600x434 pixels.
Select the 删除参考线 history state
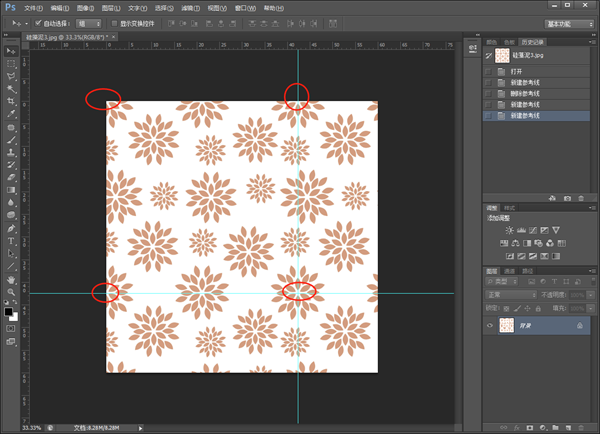click(x=525, y=93)
